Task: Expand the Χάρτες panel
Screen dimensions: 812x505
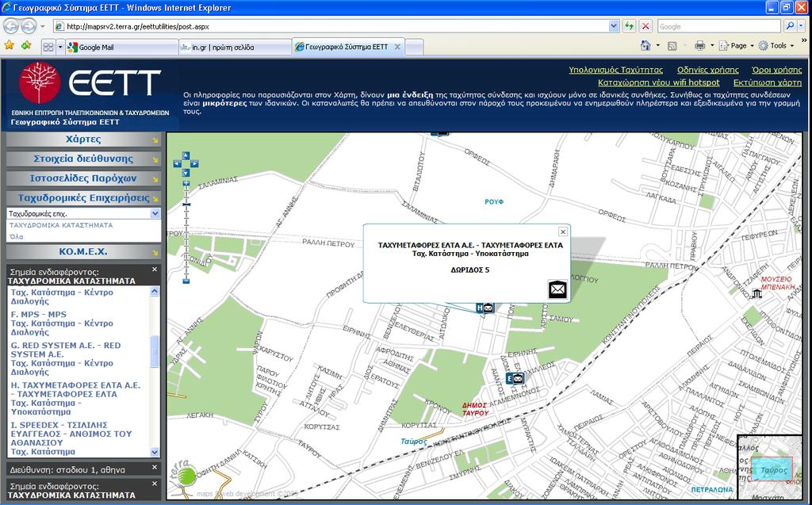Action: 83,140
